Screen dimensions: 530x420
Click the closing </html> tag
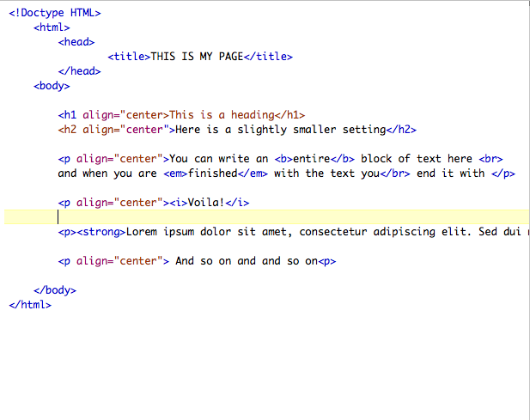(x=30, y=305)
